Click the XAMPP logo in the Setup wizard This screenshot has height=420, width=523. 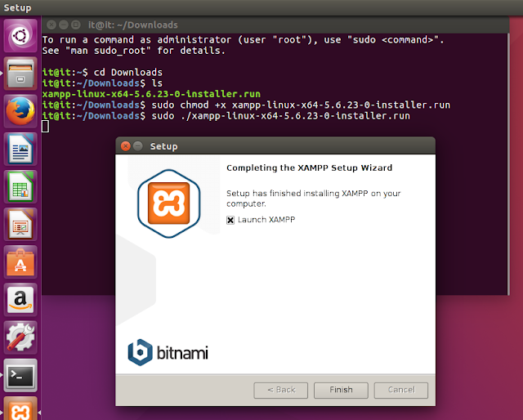pos(169,203)
